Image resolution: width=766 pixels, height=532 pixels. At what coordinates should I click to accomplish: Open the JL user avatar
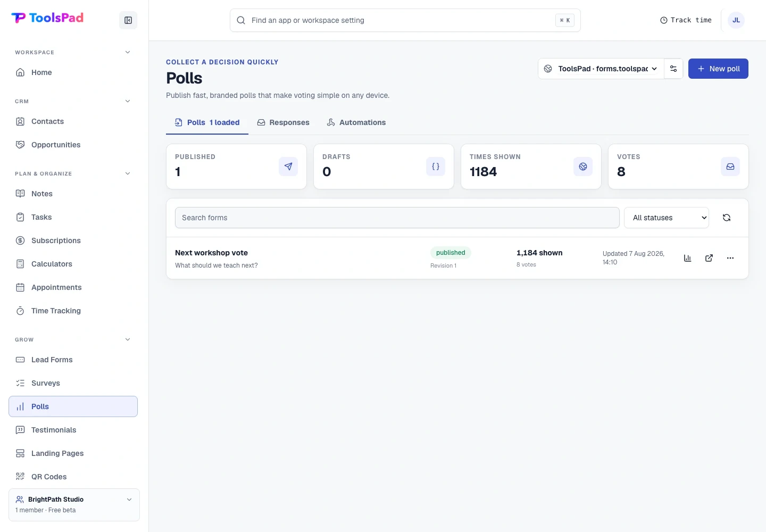736,20
